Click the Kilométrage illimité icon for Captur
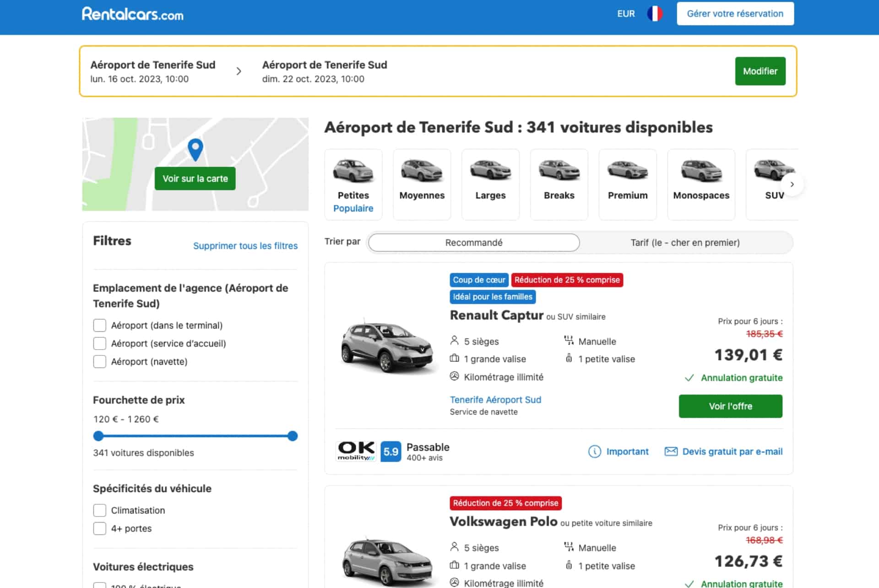Screen dimensions: 879x588 [x=454, y=376]
